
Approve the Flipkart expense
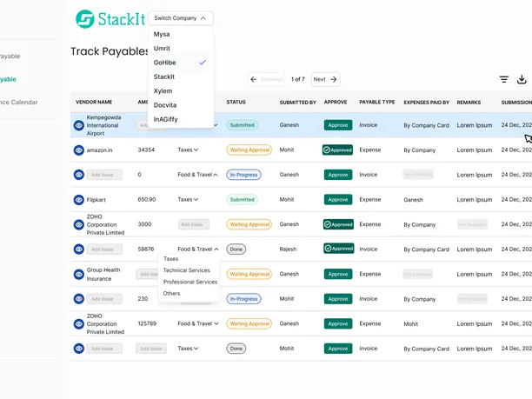pyautogui.click(x=338, y=200)
